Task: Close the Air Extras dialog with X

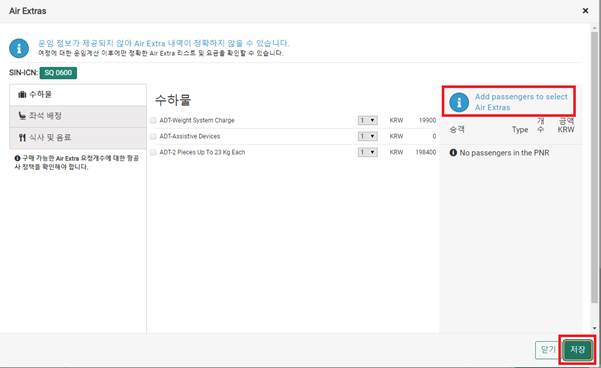Action: tap(585, 11)
